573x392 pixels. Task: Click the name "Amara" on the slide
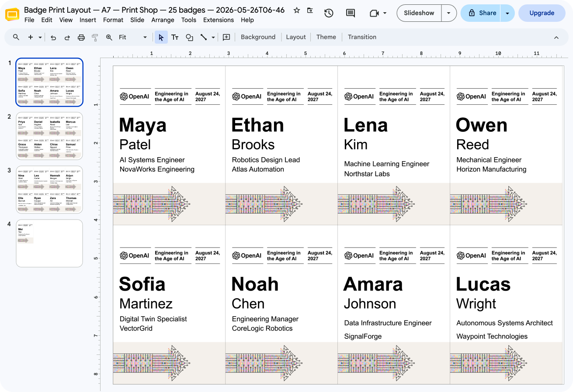(x=373, y=284)
